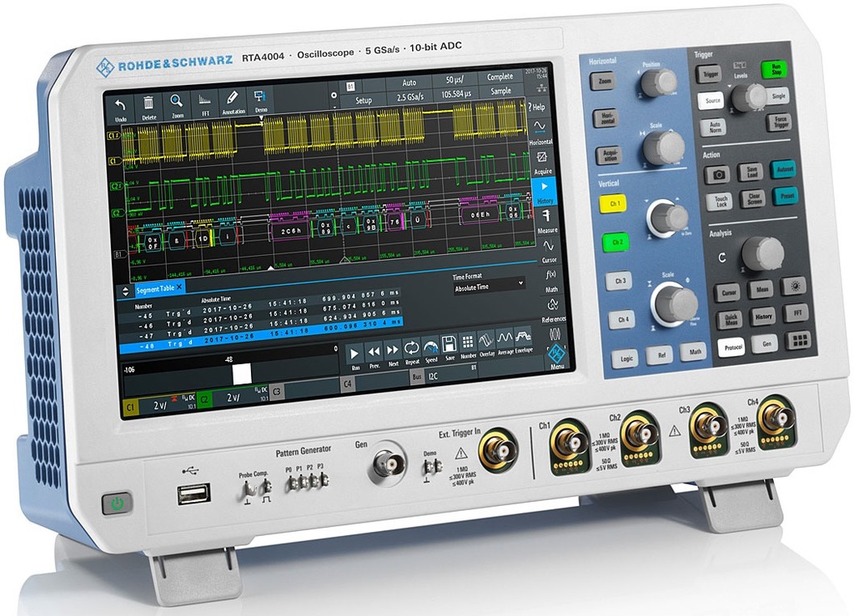Image resolution: width=854 pixels, height=616 pixels.
Task: Toggle the Ch 4 front-panel key
Action: [x=622, y=320]
